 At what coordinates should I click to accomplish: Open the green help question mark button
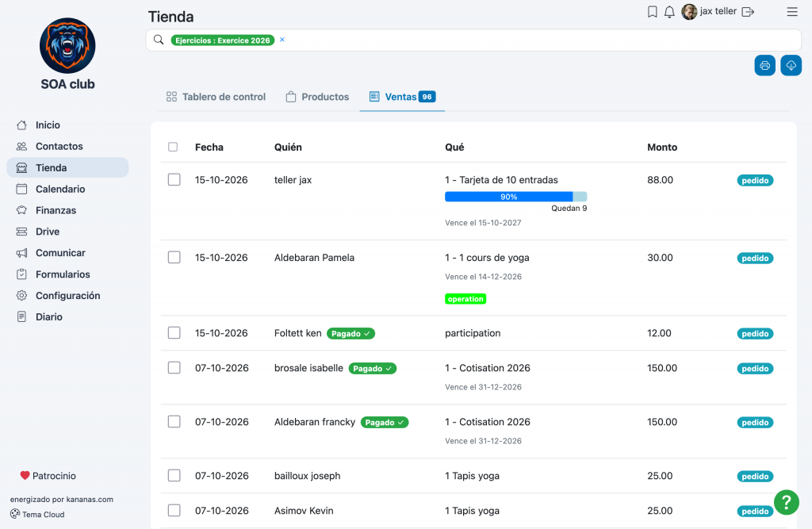[787, 502]
